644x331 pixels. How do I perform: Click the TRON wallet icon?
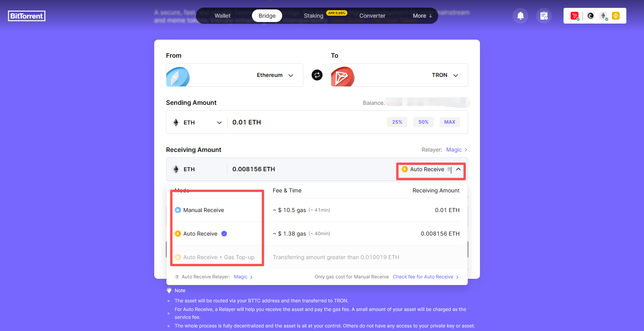click(x=575, y=16)
